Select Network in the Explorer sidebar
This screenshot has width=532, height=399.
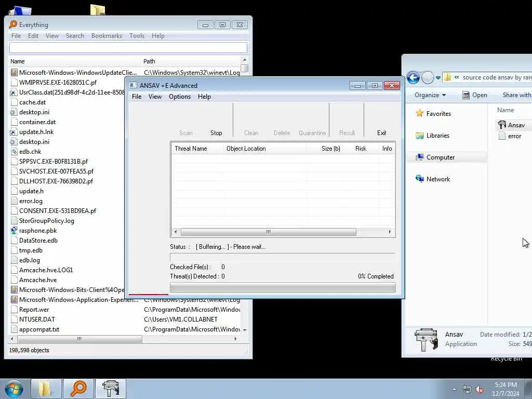click(438, 179)
